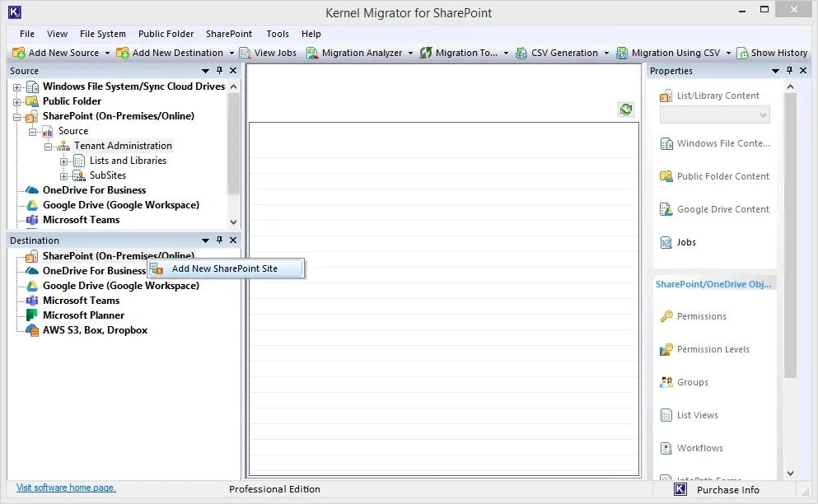
Task: Open View Jobs from toolbar
Action: pos(269,53)
